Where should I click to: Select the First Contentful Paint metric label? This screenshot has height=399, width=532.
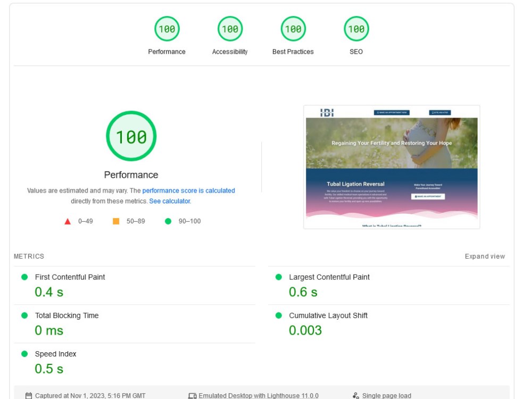tap(70, 277)
